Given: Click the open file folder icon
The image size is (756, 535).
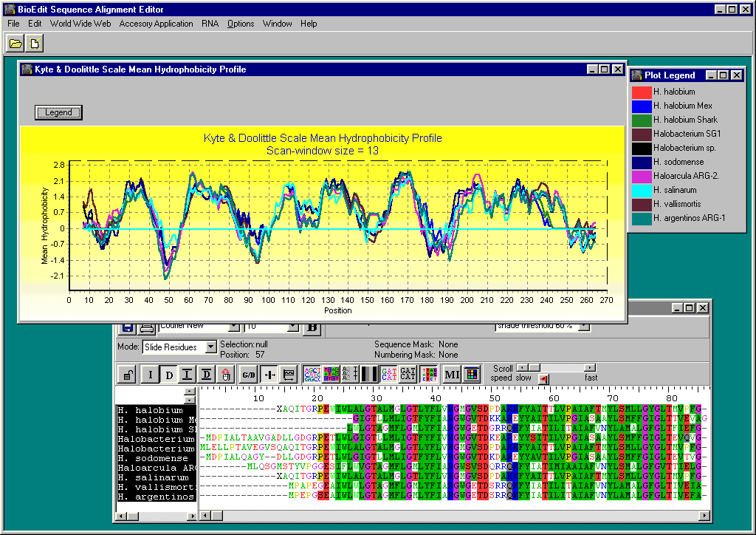Looking at the screenshot, I should tap(15, 44).
